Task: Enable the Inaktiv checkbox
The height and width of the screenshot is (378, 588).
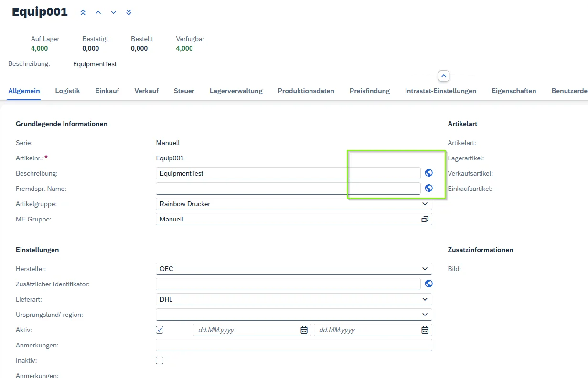Action: tap(160, 360)
